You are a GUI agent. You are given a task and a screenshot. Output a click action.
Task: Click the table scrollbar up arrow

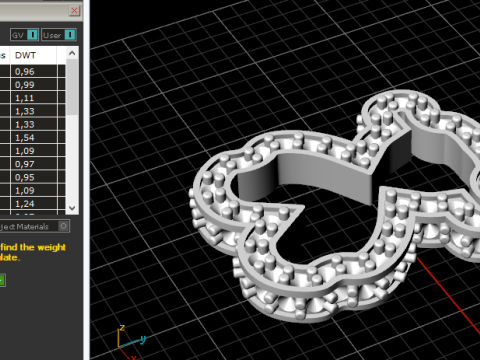(x=72, y=53)
